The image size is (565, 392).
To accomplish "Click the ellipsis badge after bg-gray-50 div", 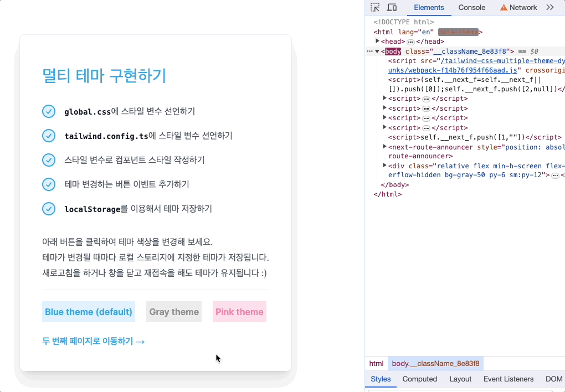I will point(555,176).
